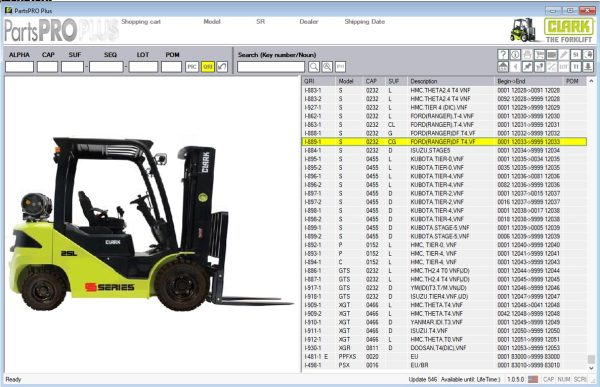Click the Begin->End column header
600x387 pixels.
coord(529,81)
